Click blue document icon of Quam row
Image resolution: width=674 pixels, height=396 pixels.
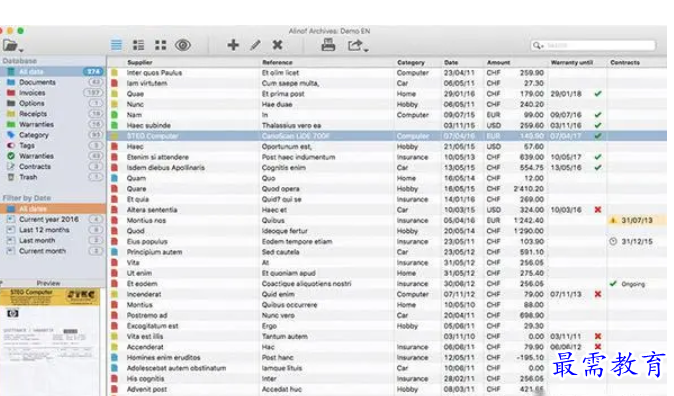click(x=114, y=178)
